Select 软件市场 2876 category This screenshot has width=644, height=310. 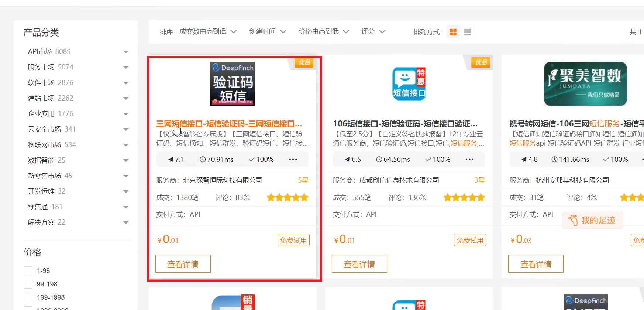[x=51, y=82]
